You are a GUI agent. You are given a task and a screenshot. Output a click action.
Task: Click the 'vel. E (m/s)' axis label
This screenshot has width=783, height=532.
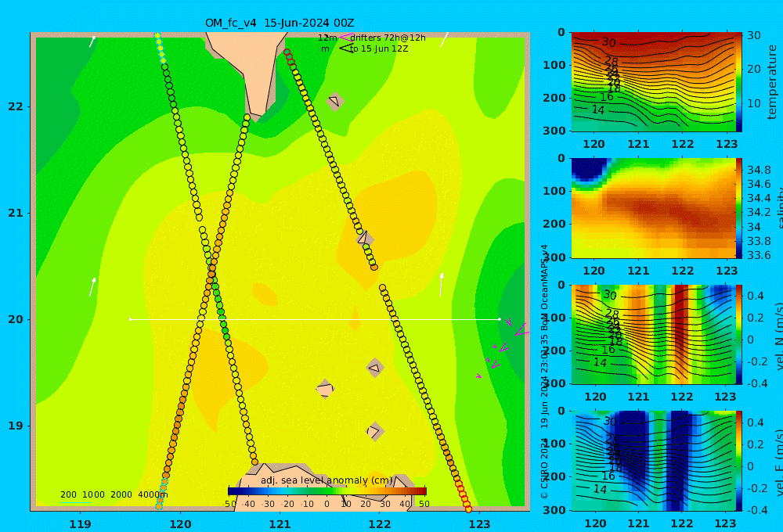(780, 462)
